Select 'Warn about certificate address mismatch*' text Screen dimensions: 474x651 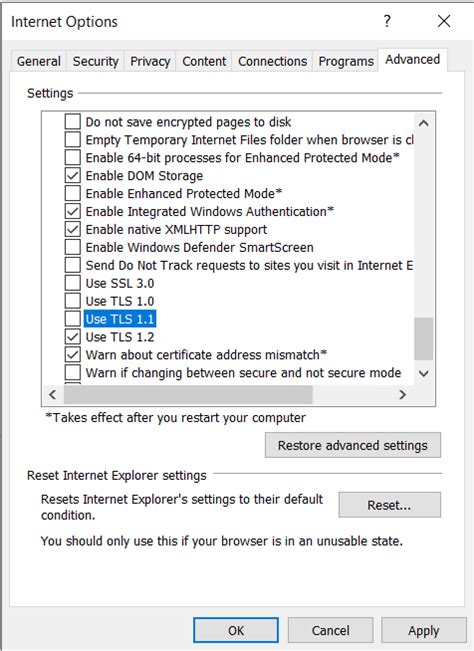[206, 355]
